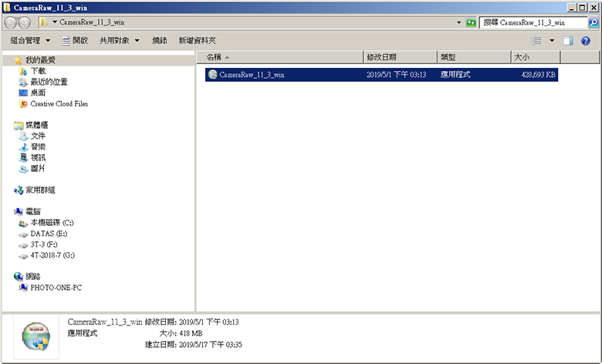
Task: Maximize the CameraRaw_11_3_win window
Action: (x=583, y=8)
